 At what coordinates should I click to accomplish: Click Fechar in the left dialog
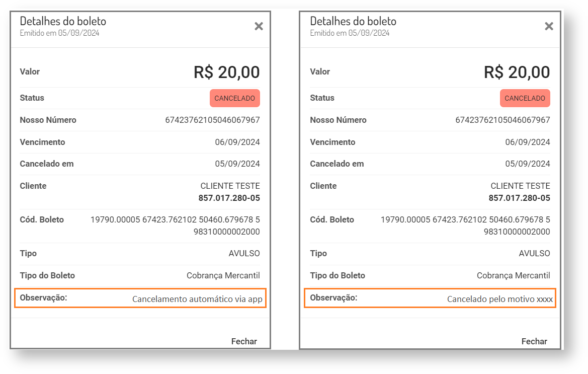pyautogui.click(x=244, y=341)
